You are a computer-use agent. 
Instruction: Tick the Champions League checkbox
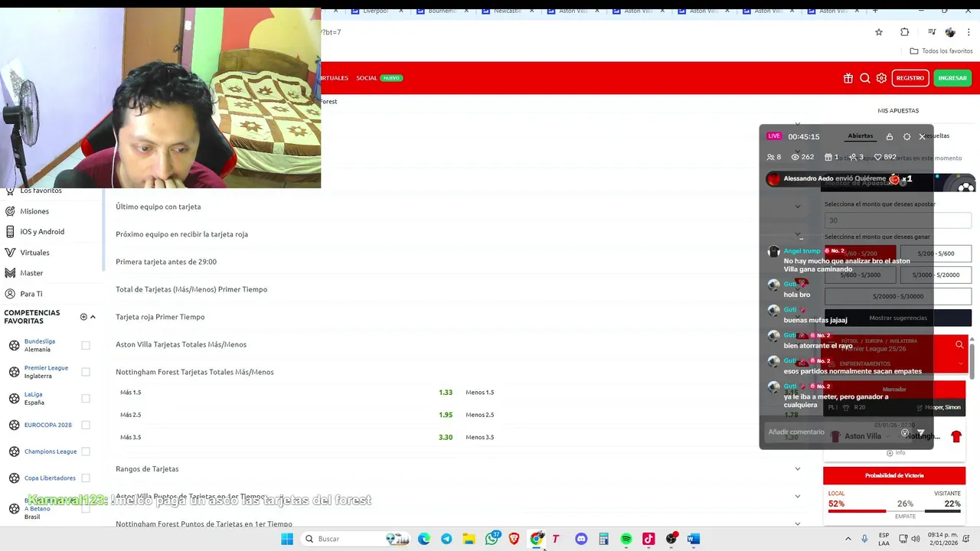(86, 452)
